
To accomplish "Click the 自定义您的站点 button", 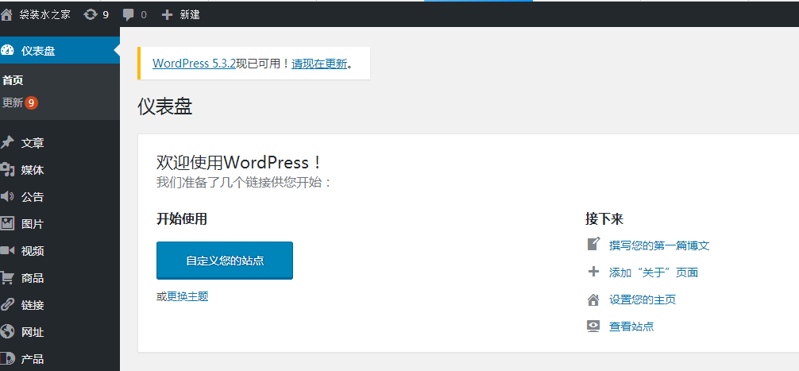I will (x=225, y=260).
